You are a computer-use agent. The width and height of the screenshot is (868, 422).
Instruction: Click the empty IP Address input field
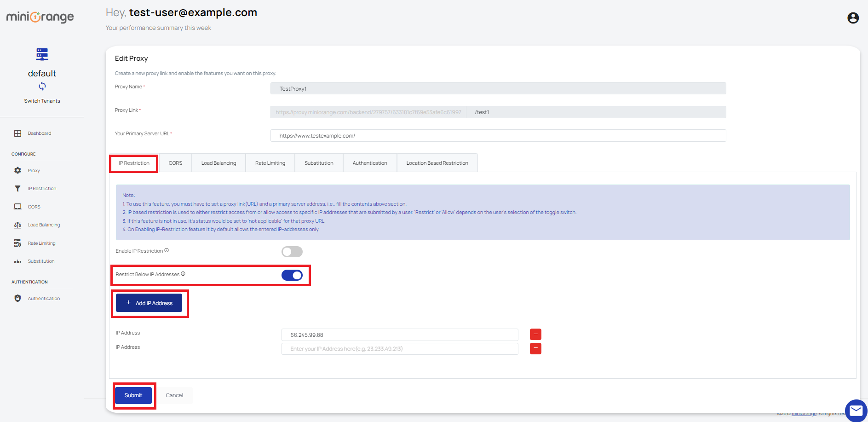[x=400, y=349]
